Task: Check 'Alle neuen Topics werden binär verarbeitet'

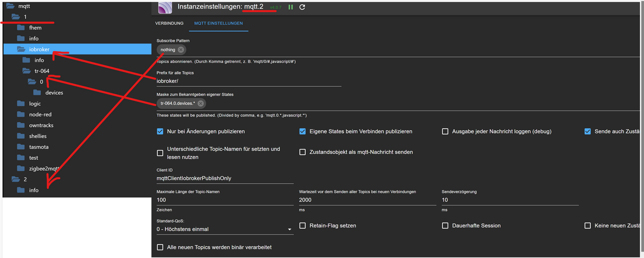Action: [160, 247]
